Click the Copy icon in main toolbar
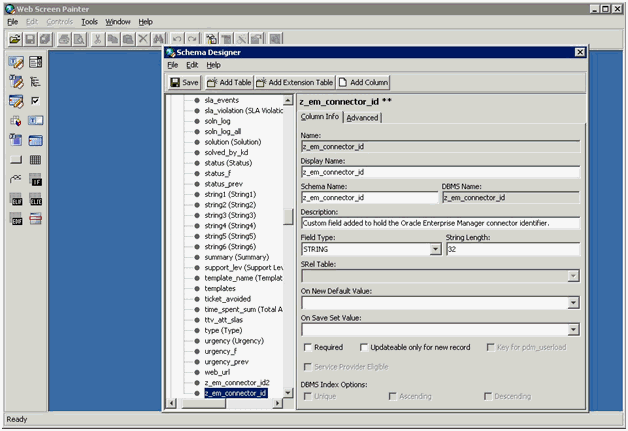This screenshot has width=628, height=431. 113,39
